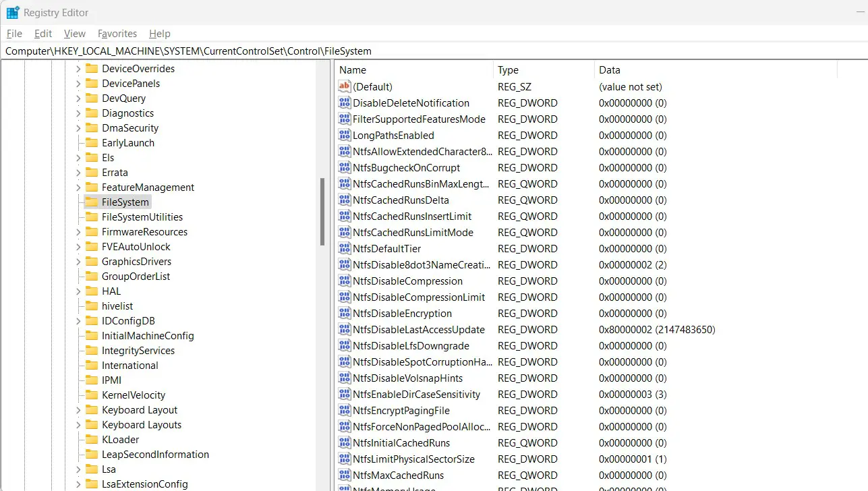Click the icon beside NtfsEnableDirCaseSensitivity

pos(345,395)
